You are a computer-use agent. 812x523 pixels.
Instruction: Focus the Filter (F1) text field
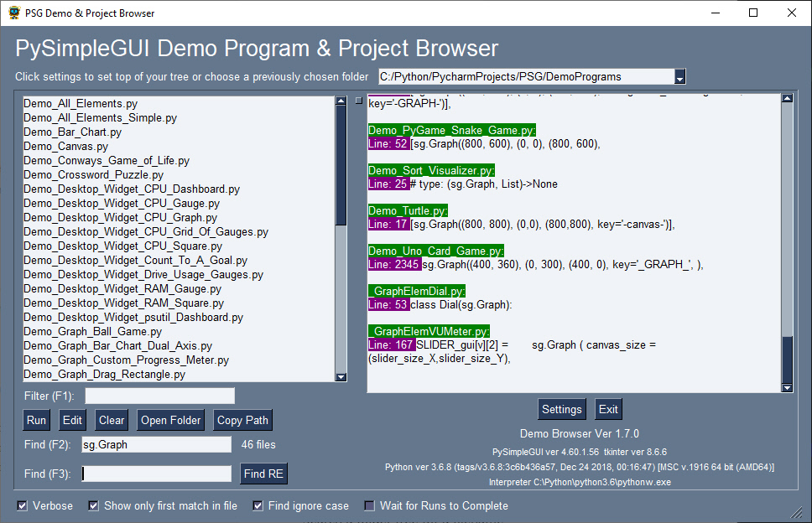(159, 396)
